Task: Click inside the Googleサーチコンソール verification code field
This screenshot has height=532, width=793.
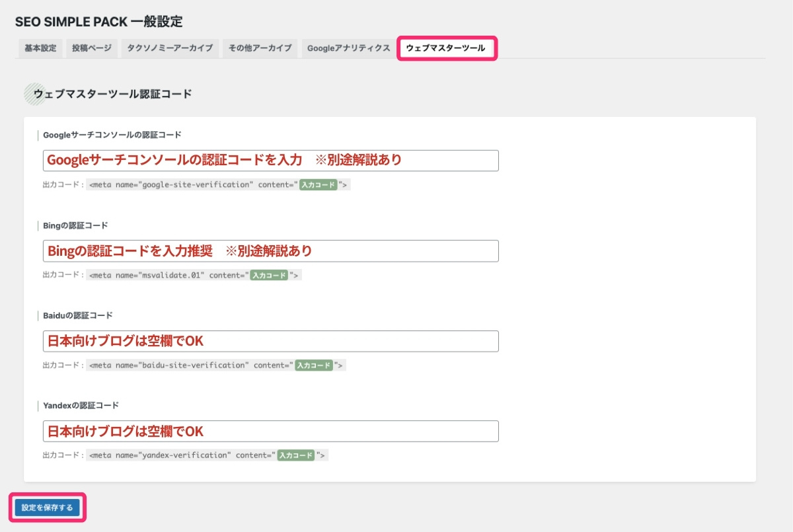Action: point(270,160)
